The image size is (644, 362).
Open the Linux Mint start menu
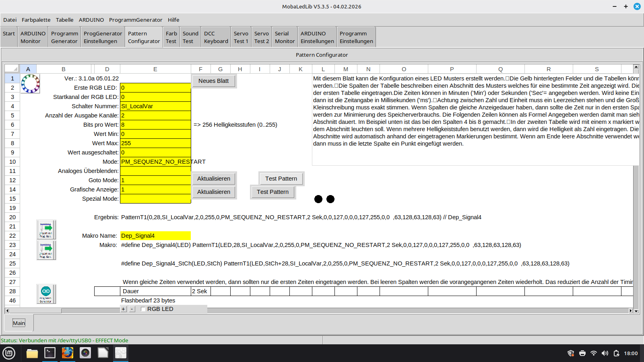click(x=9, y=353)
